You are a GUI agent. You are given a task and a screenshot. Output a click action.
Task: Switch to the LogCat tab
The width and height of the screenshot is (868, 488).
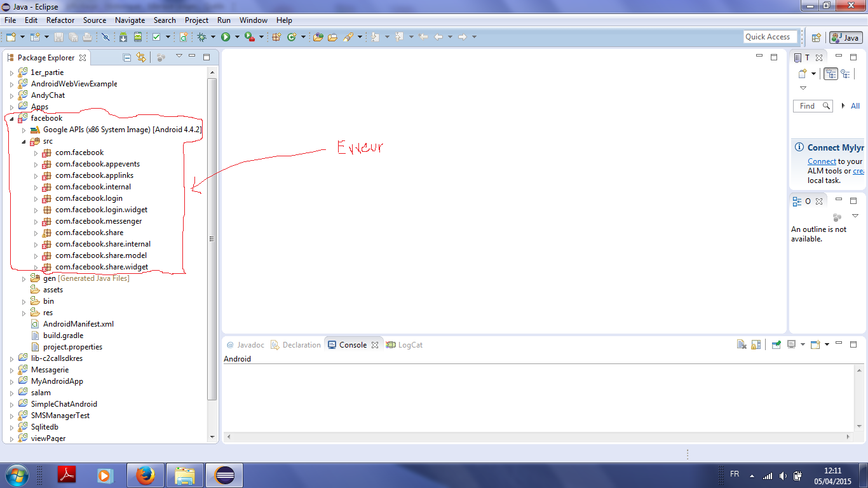(x=404, y=345)
